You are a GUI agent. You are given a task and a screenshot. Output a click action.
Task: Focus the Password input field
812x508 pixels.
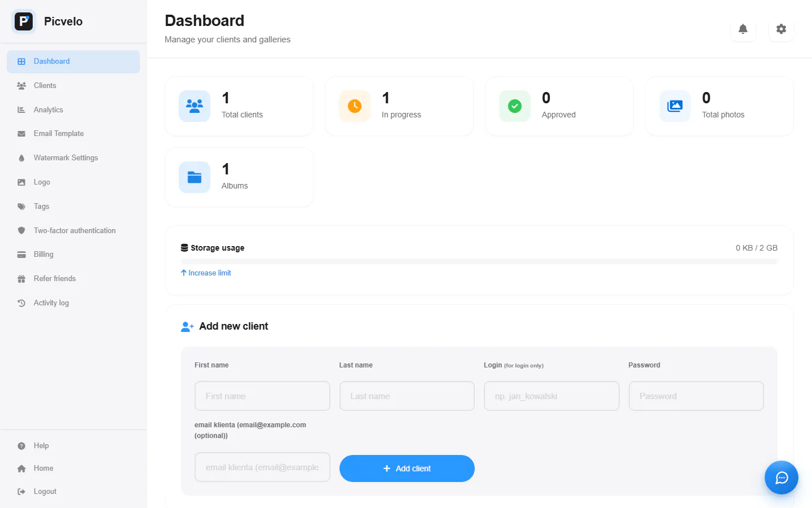pos(696,396)
